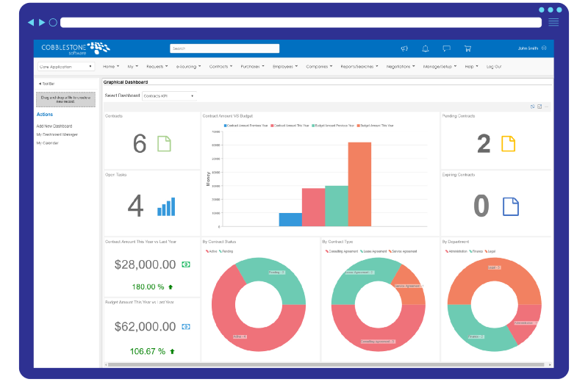
Task: Open the shopping cart icon
Action: (467, 48)
